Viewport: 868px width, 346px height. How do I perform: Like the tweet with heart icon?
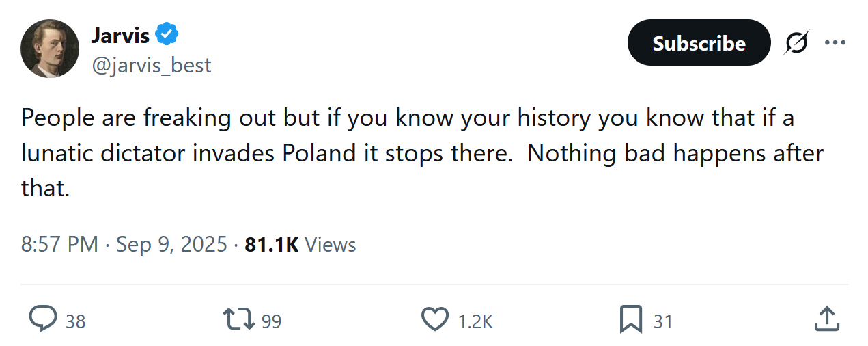click(x=434, y=319)
